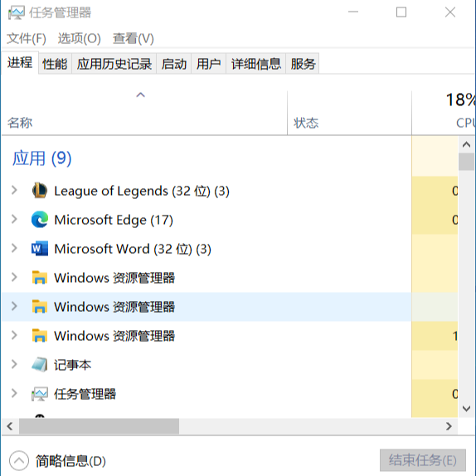Expand the 记事本 process group

[x=14, y=364]
